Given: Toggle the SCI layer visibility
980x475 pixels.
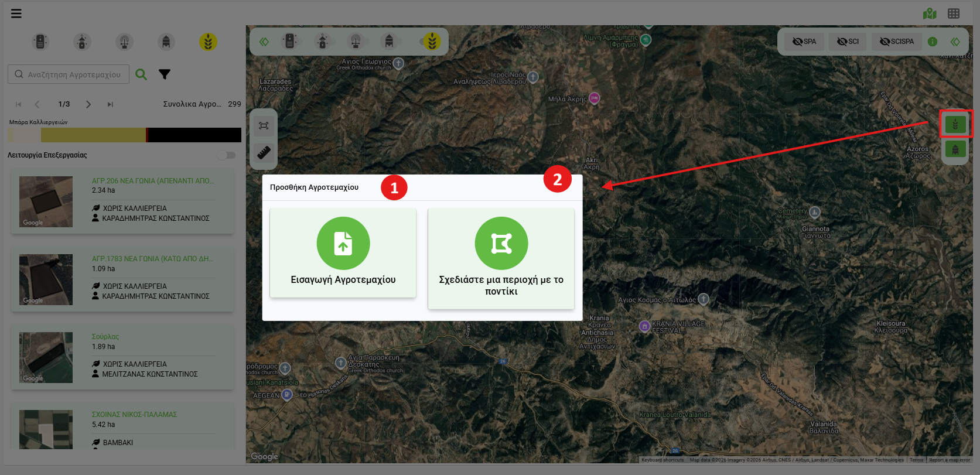Looking at the screenshot, I should point(848,42).
